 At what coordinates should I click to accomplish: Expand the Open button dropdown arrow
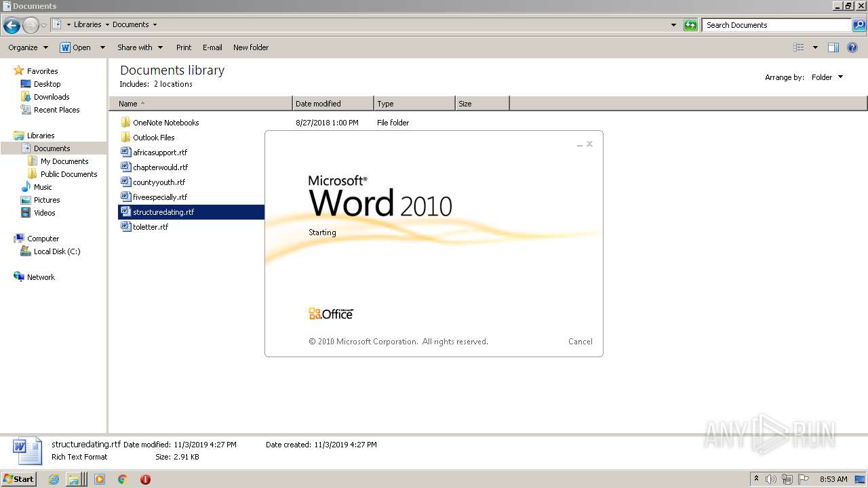click(102, 47)
